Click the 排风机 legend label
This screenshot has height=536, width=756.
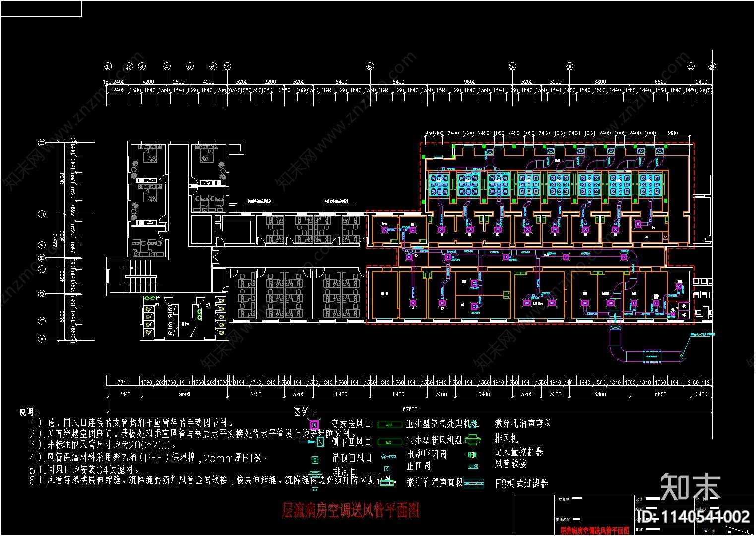(506, 439)
